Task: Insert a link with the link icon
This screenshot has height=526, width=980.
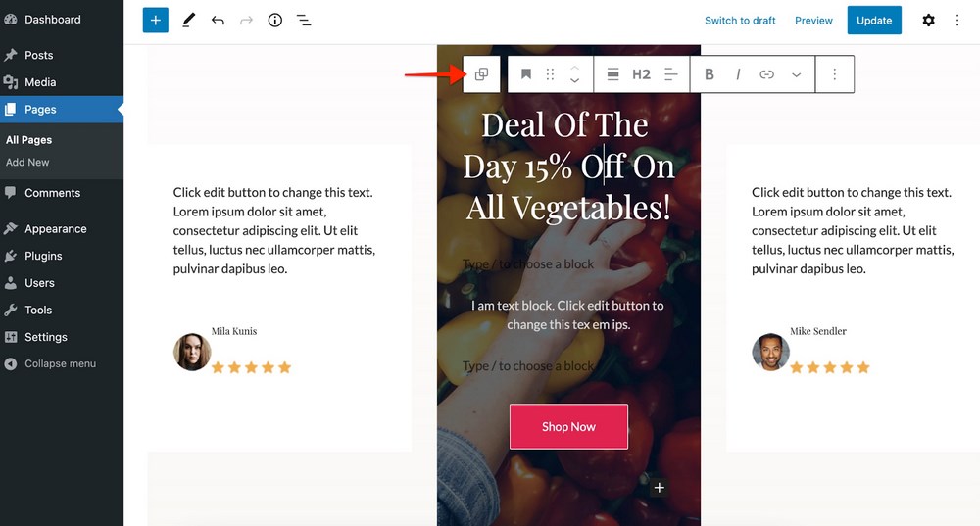Action: (767, 74)
